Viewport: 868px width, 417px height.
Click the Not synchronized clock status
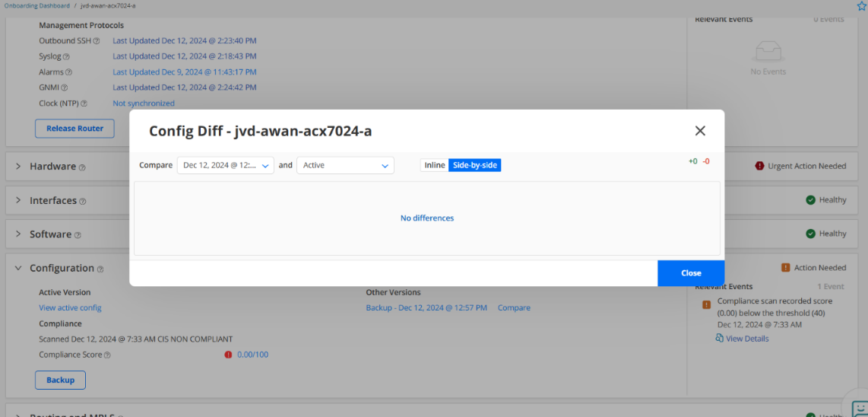[144, 103]
